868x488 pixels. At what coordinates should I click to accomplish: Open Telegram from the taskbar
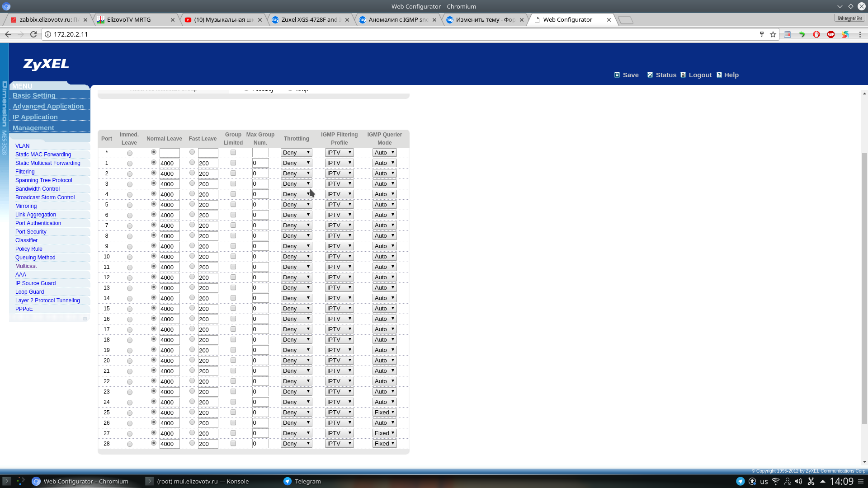coord(302,481)
